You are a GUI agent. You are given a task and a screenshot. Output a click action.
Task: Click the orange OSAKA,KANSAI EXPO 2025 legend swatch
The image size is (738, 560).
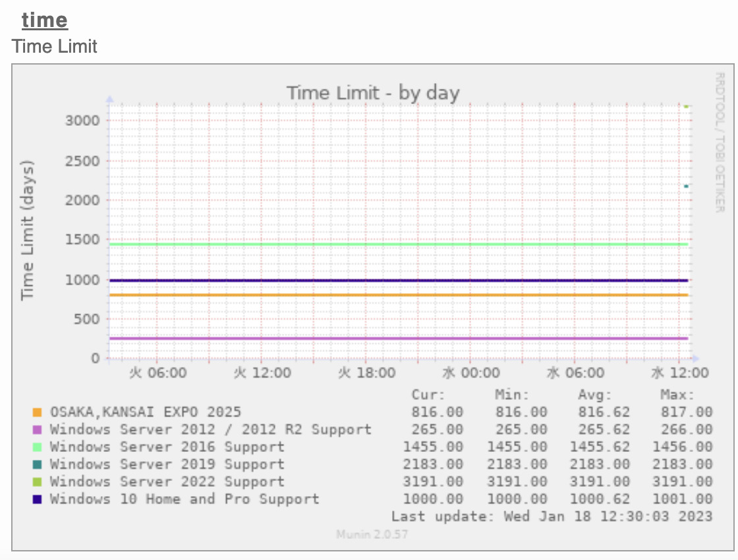tap(37, 412)
